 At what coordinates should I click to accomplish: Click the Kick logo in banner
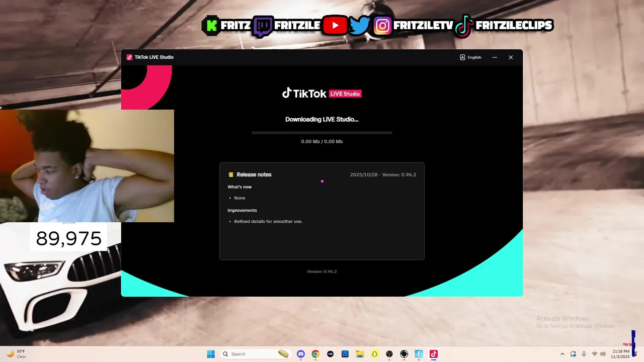(x=212, y=25)
